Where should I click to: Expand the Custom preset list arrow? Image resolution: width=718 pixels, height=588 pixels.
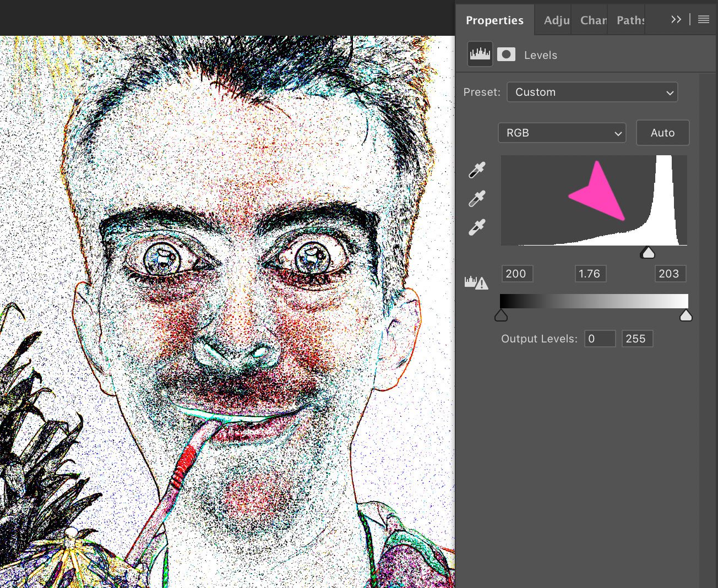point(669,92)
